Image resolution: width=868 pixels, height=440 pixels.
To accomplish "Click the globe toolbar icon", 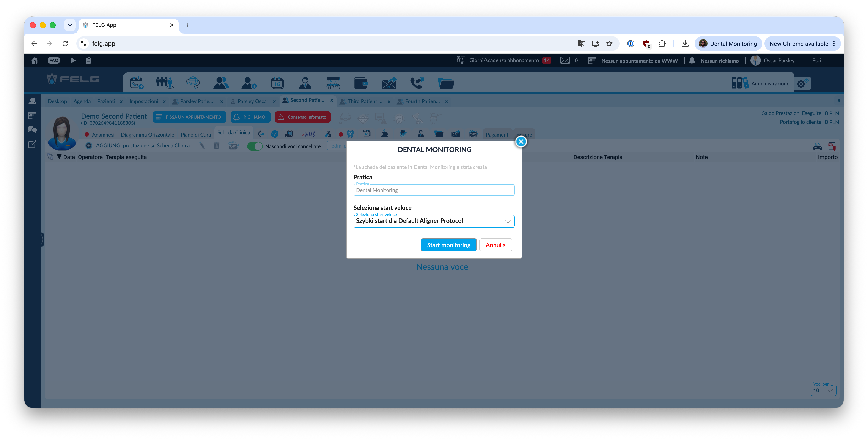I will coord(193,83).
